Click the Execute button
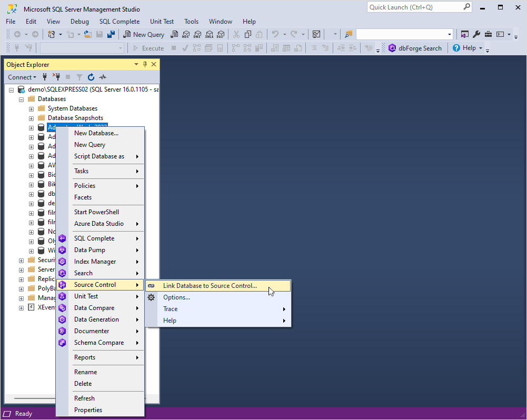 click(148, 48)
